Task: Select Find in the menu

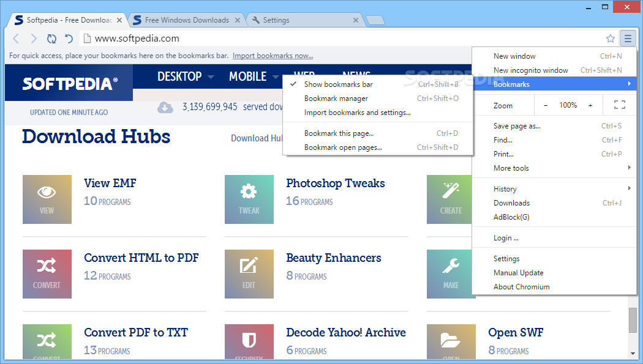Action: coord(554,140)
